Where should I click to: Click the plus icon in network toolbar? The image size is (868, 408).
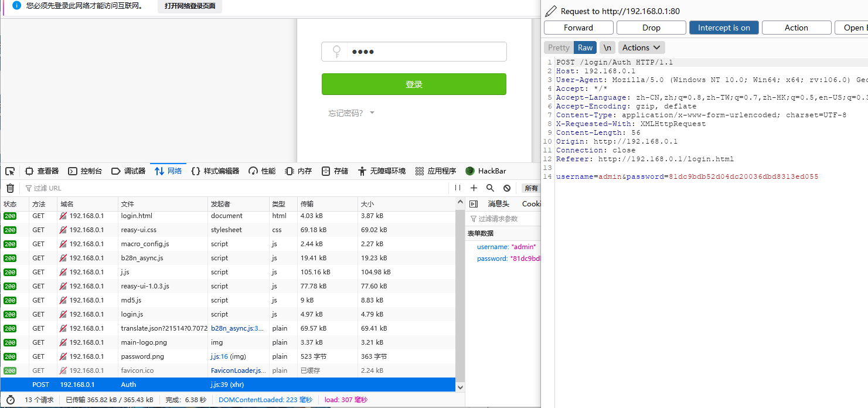(x=474, y=188)
